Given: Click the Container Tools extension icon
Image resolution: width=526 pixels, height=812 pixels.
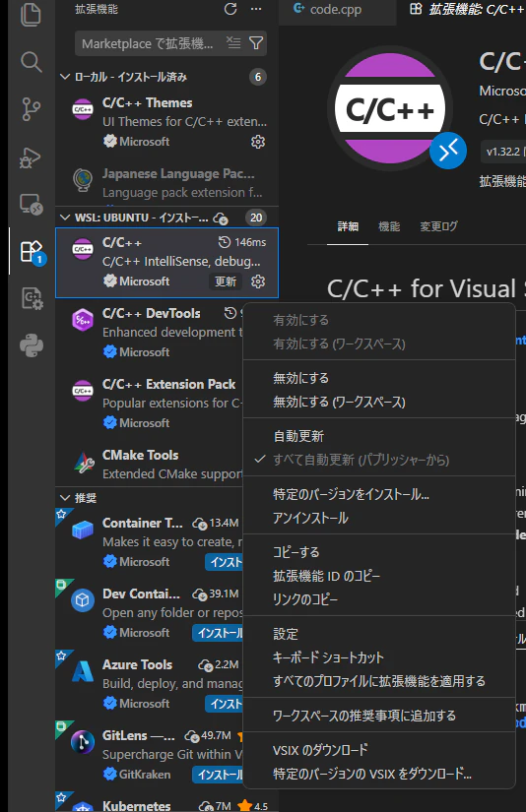Looking at the screenshot, I should pos(83,530).
